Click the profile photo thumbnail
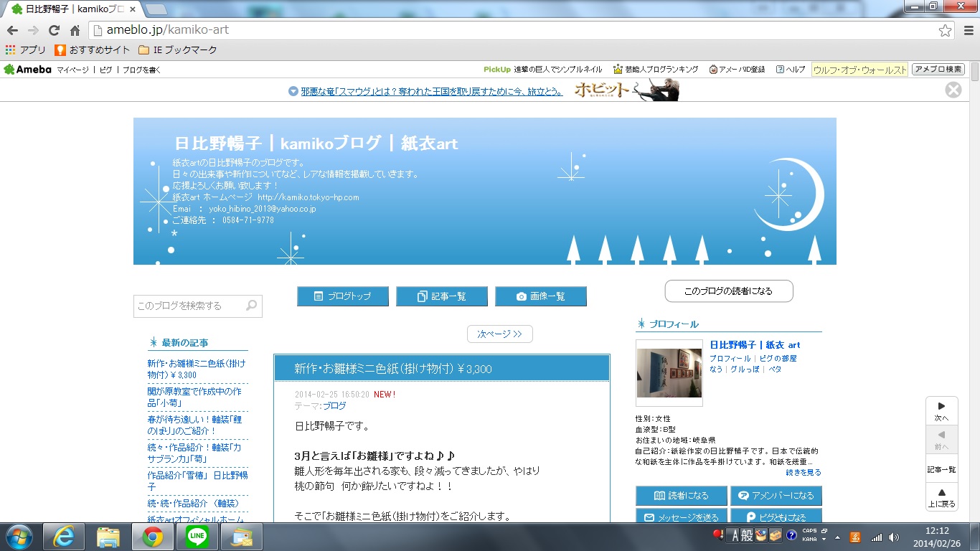The width and height of the screenshot is (980, 551). click(669, 373)
